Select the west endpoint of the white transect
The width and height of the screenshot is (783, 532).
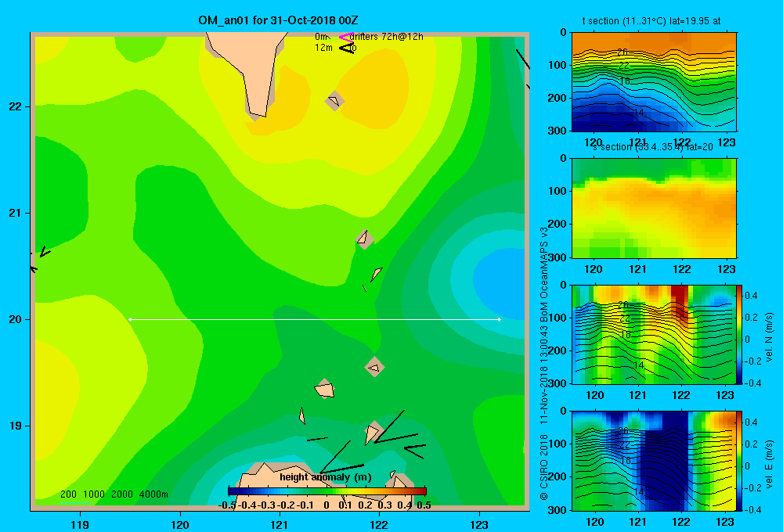coord(130,319)
